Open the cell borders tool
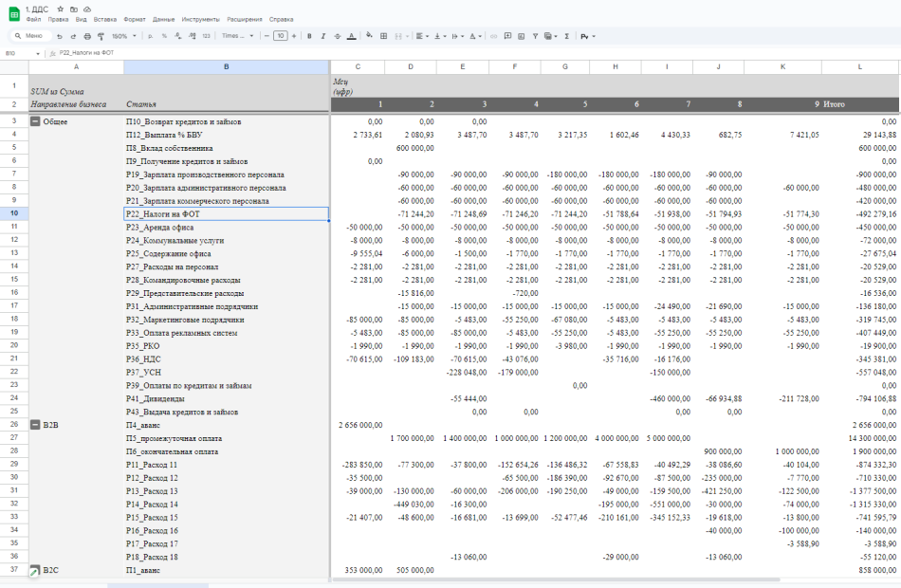Image resolution: width=901 pixels, height=588 pixels. 383,36
